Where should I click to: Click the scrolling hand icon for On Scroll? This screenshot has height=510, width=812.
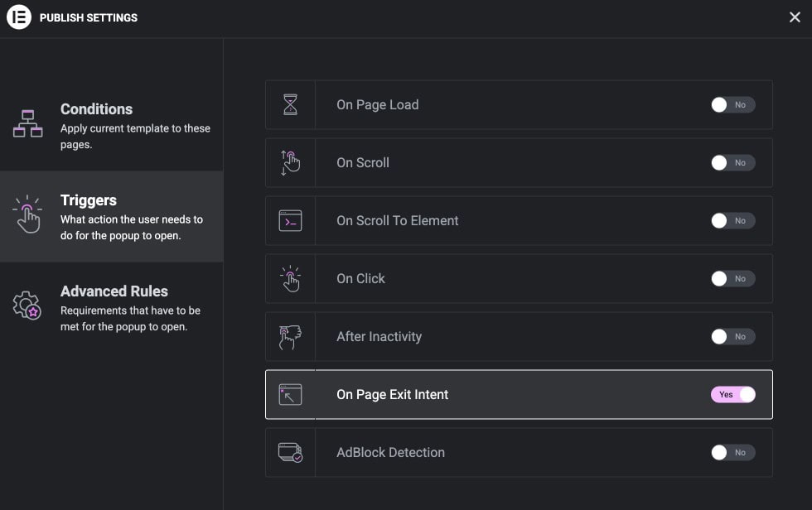pos(291,162)
